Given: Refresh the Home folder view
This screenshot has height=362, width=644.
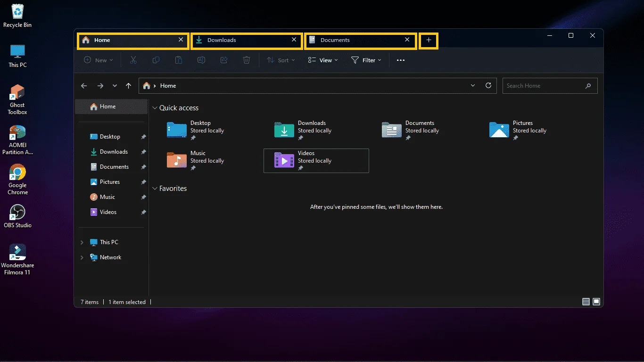Looking at the screenshot, I should (x=488, y=85).
